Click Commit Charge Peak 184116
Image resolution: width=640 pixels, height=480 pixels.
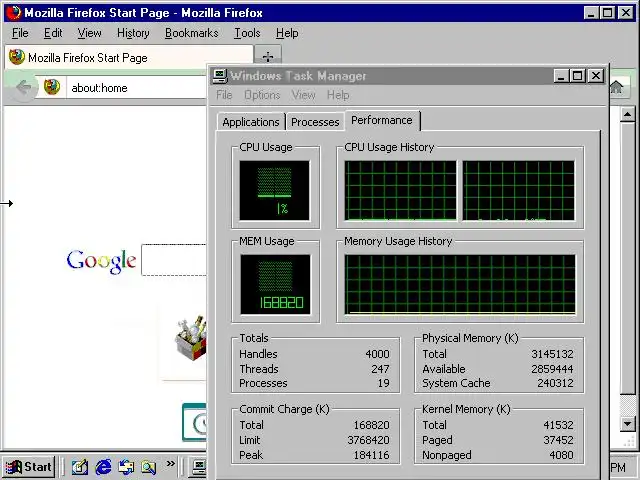pos(371,455)
